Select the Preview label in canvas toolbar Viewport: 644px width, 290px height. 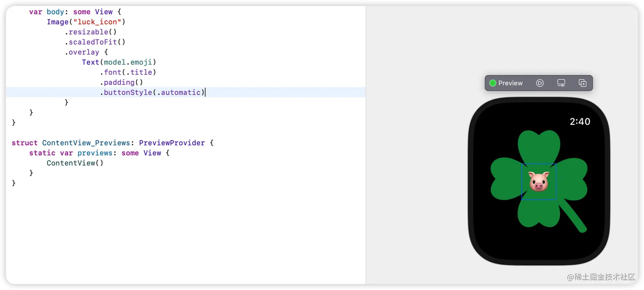pos(510,83)
